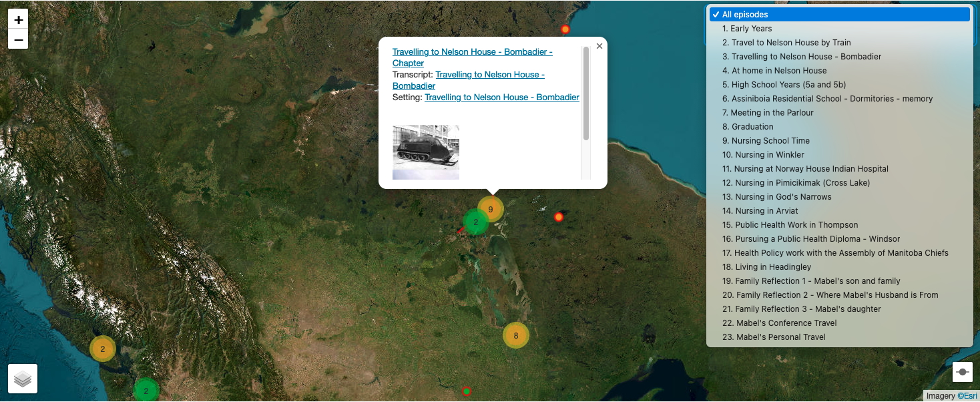The image size is (980, 402).
Task: Open the orange cluster marker labeled 9
Action: tap(491, 209)
